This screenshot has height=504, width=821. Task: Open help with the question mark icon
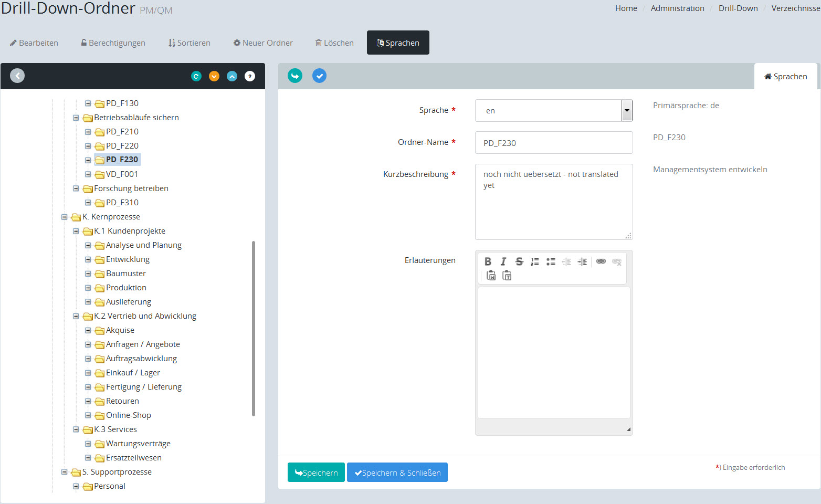[250, 76]
